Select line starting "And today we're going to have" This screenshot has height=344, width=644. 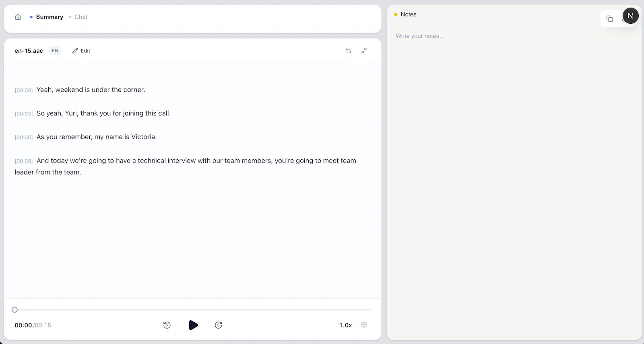pyautogui.click(x=186, y=166)
